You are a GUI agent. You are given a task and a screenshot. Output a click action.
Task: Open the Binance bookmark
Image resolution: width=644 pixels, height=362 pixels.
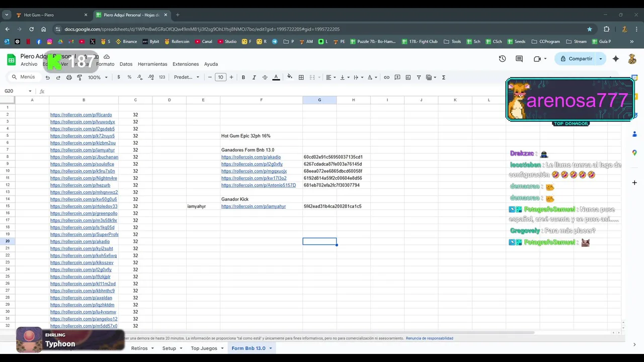click(x=126, y=42)
